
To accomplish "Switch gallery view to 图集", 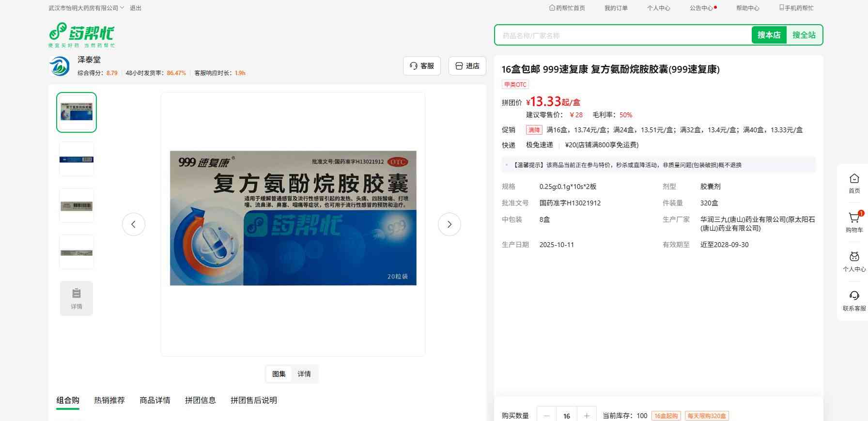I will (x=279, y=374).
